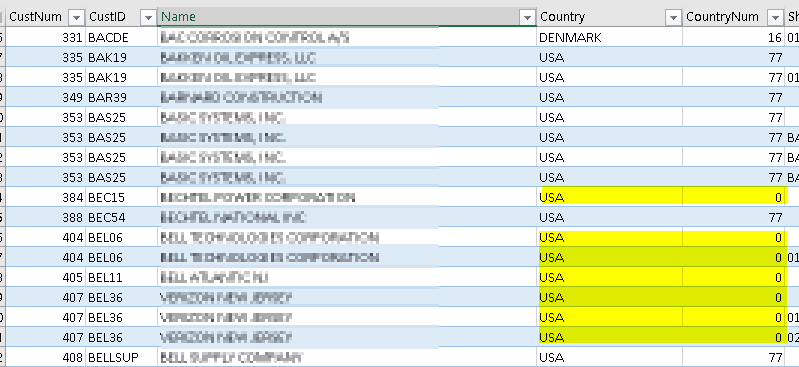Select the CustNum header cell
This screenshot has height=367, width=799.
point(45,17)
